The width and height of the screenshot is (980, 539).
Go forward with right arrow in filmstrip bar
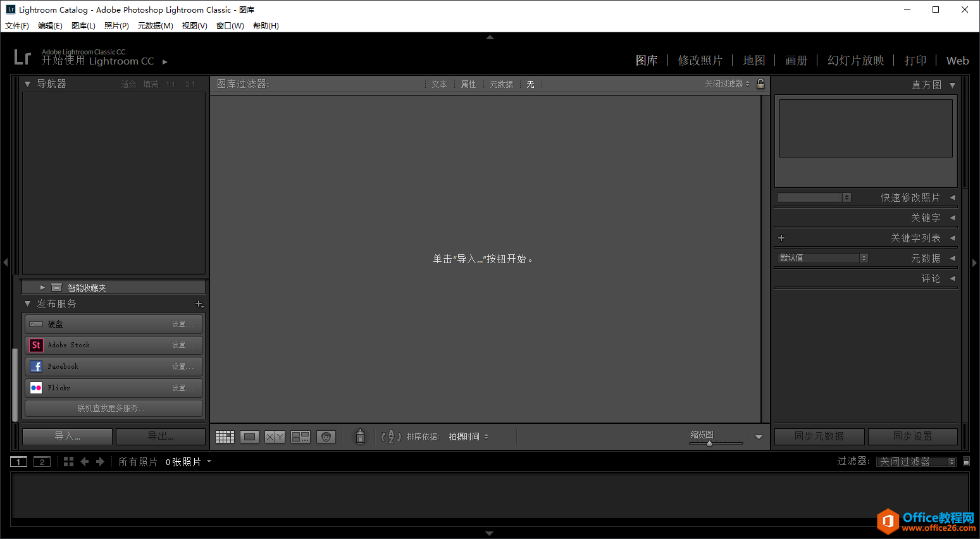[x=100, y=462]
